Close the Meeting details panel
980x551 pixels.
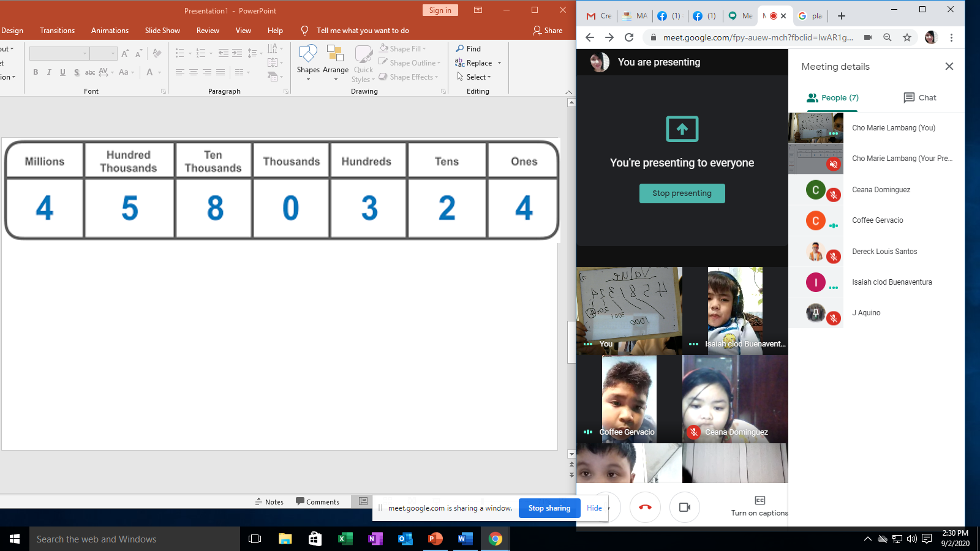(x=949, y=66)
